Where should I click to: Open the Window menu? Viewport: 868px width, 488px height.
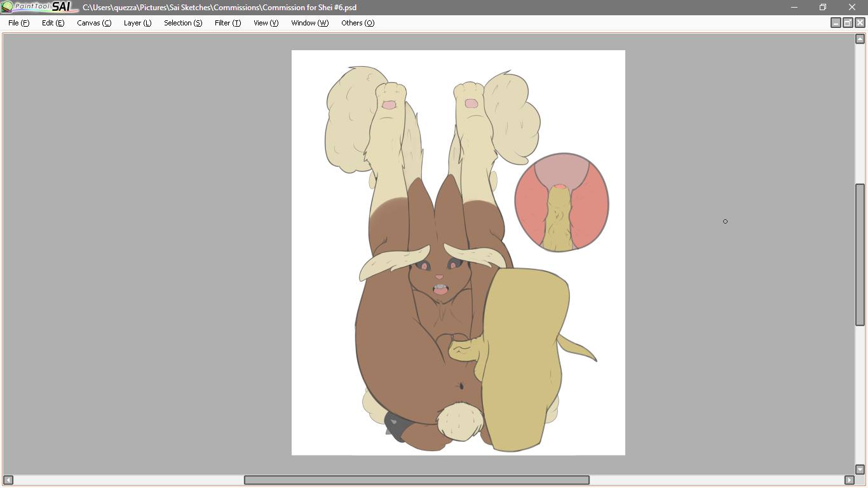309,23
